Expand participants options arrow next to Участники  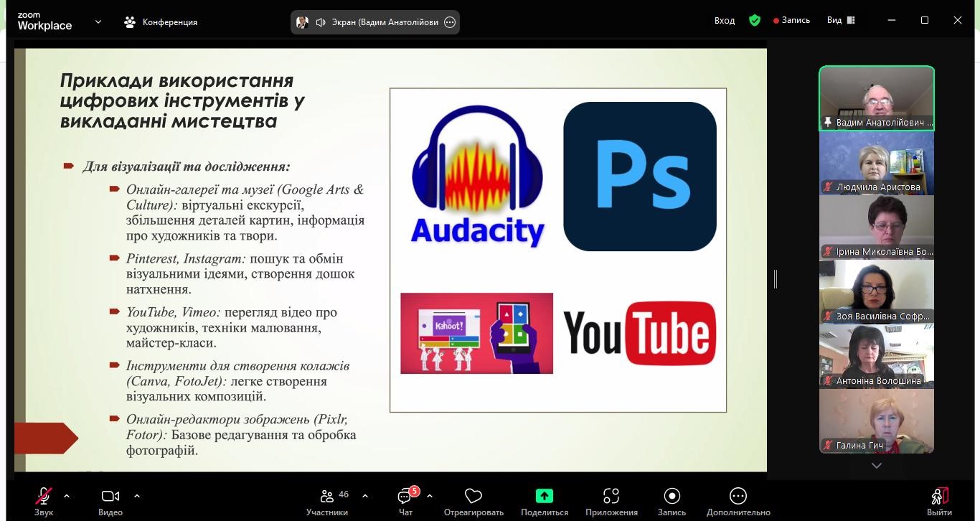tap(365, 496)
